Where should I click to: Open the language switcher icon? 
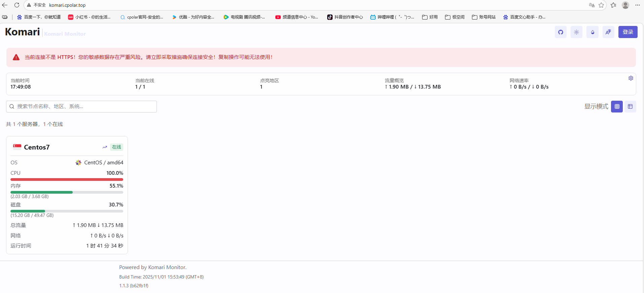tap(608, 32)
